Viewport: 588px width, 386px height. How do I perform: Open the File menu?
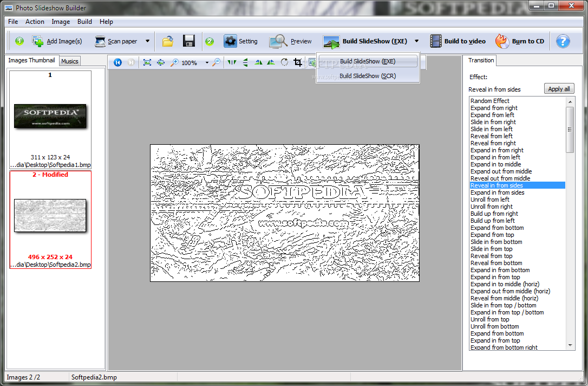click(13, 21)
